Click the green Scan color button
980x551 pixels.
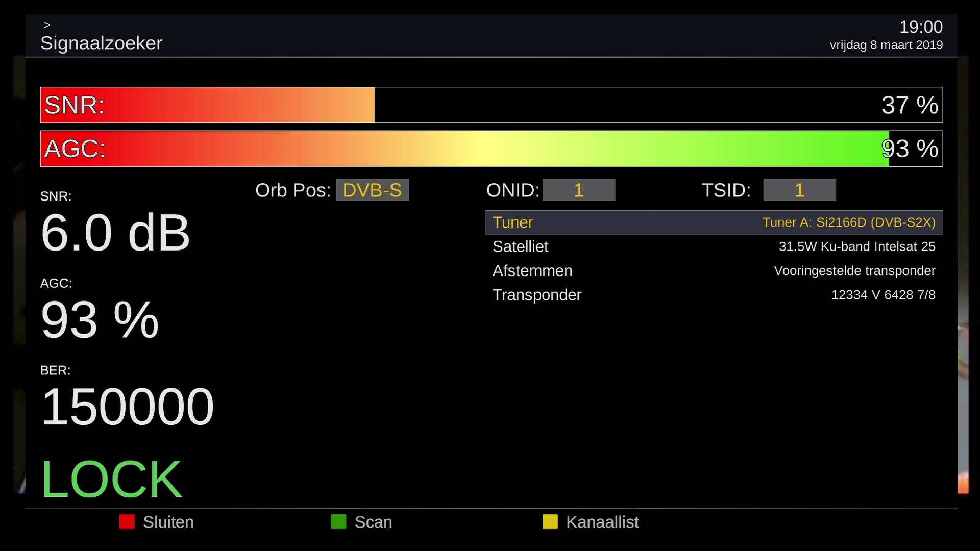[x=338, y=522]
